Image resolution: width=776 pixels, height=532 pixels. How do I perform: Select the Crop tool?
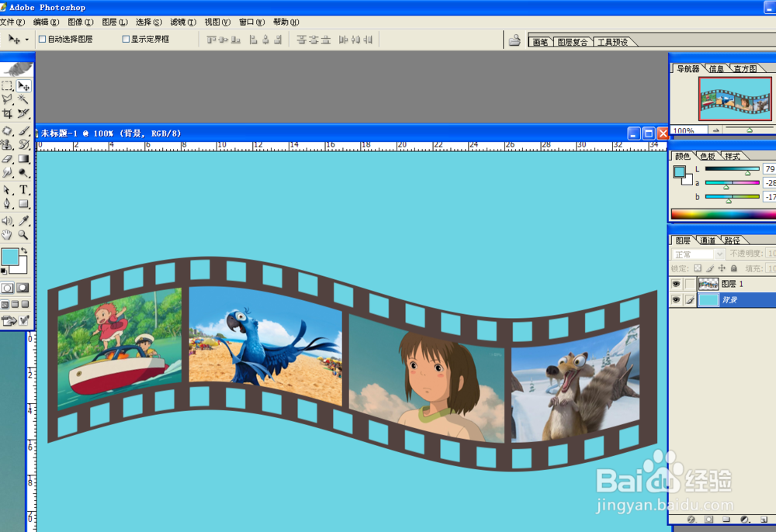pyautogui.click(x=7, y=114)
